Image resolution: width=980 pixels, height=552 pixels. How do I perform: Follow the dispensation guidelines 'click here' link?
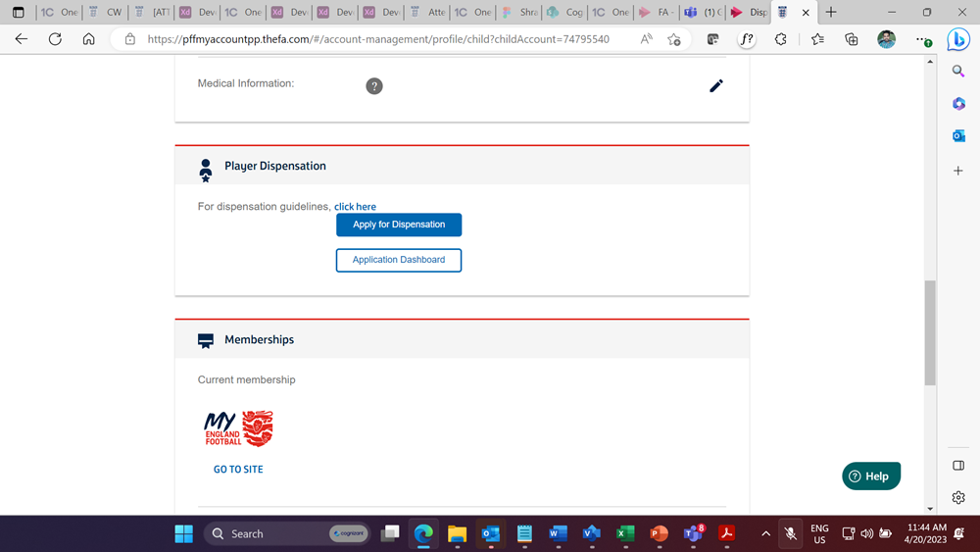pos(355,207)
